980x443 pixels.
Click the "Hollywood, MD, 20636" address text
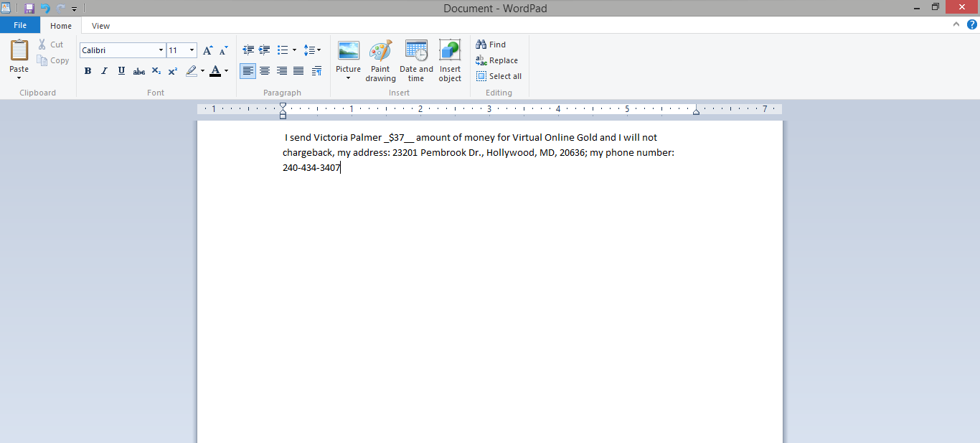point(535,153)
